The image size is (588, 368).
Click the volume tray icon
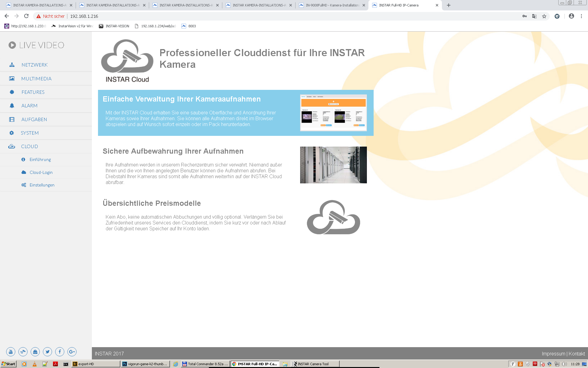(x=564, y=364)
